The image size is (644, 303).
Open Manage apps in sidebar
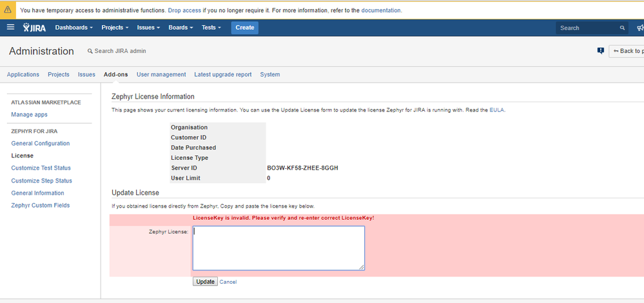point(29,115)
